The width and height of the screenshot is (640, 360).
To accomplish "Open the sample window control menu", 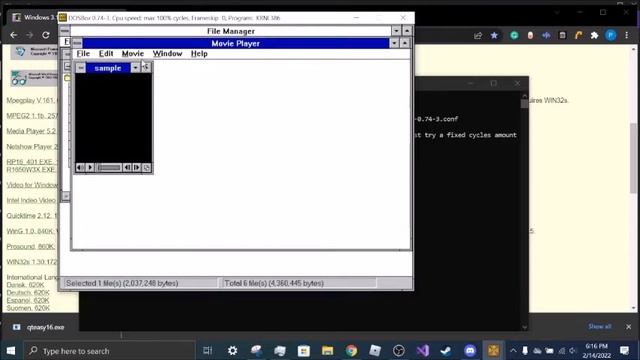I will (x=80, y=68).
